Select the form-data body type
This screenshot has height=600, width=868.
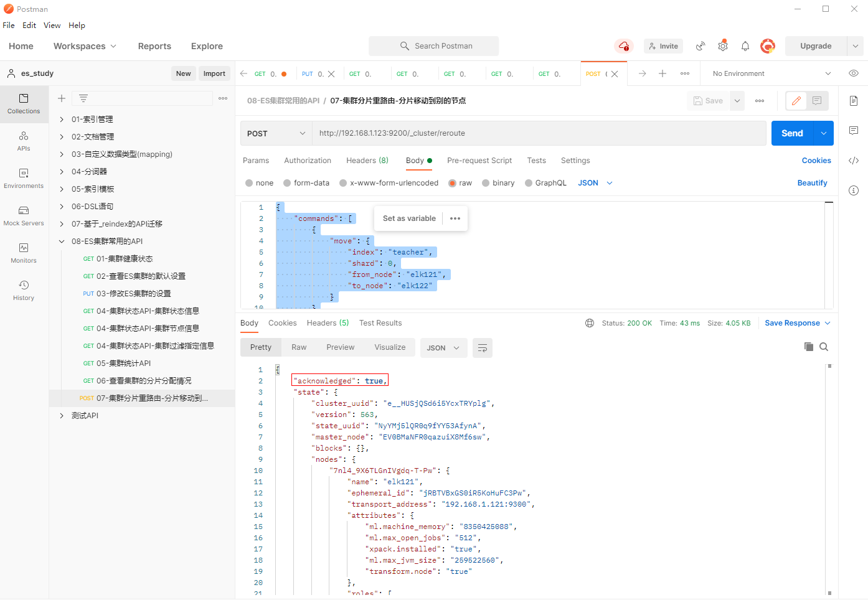pyautogui.click(x=287, y=183)
